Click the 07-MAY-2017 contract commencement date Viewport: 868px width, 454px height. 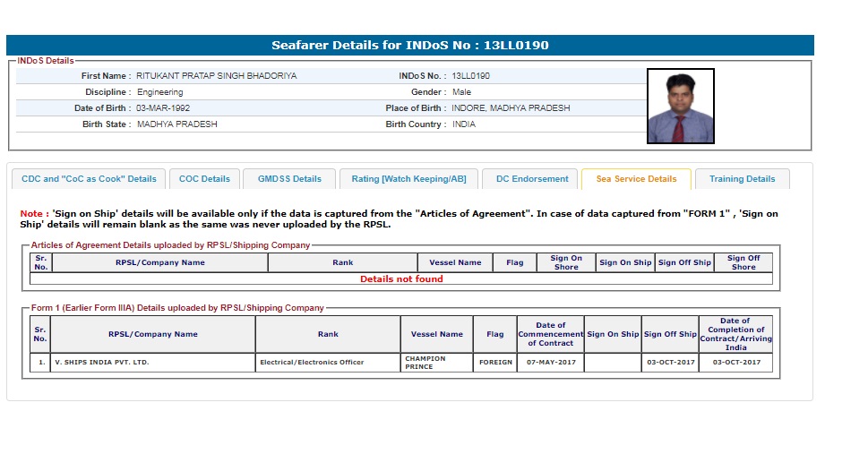pyautogui.click(x=550, y=363)
